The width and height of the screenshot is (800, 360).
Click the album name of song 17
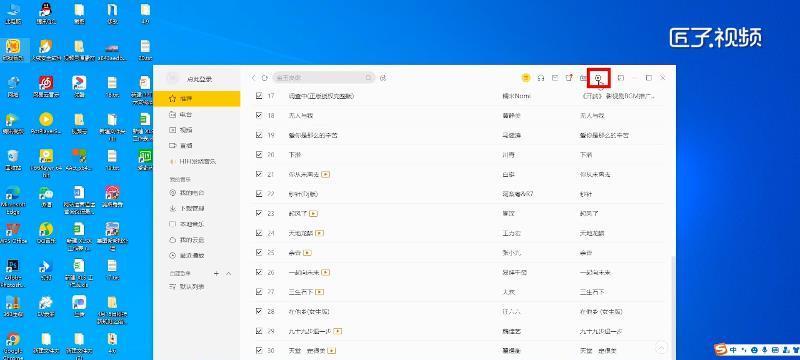point(617,96)
